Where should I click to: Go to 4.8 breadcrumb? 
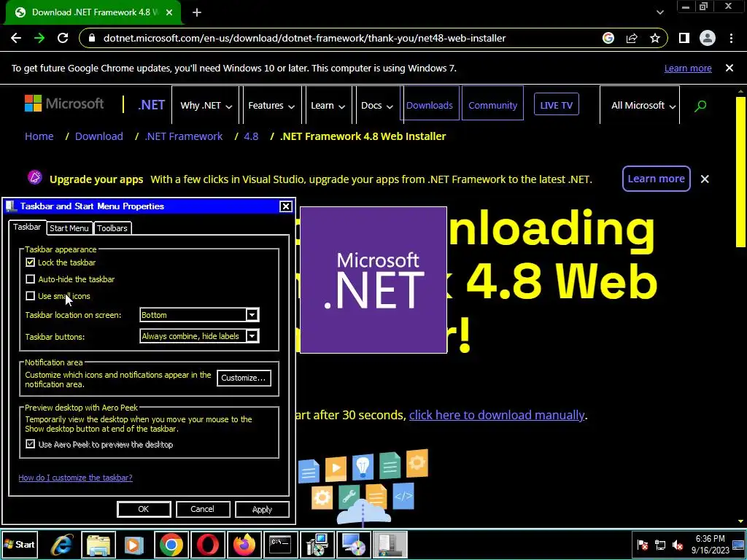(x=251, y=136)
